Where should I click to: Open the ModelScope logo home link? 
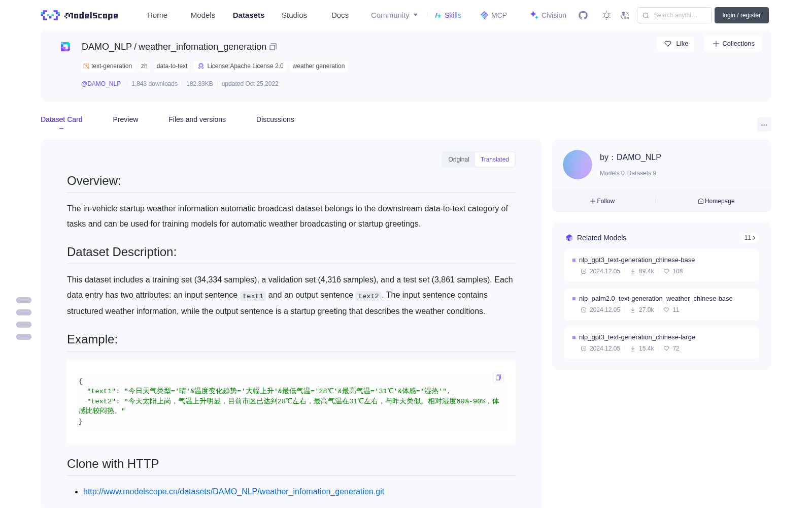pyautogui.click(x=80, y=15)
